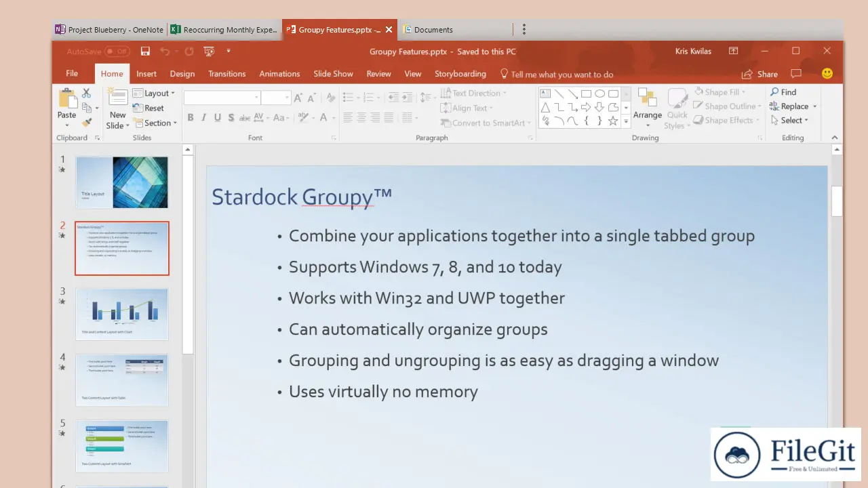Click the Cut scissors icon
This screenshot has height=488, width=868.
click(86, 93)
